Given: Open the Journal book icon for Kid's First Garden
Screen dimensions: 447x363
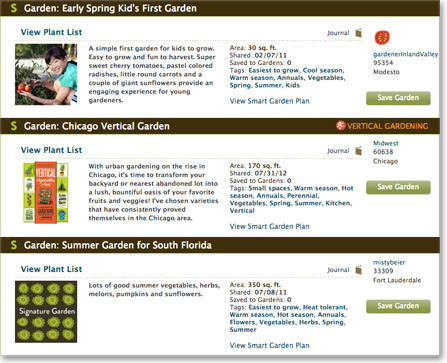Looking at the screenshot, I should (x=359, y=33).
